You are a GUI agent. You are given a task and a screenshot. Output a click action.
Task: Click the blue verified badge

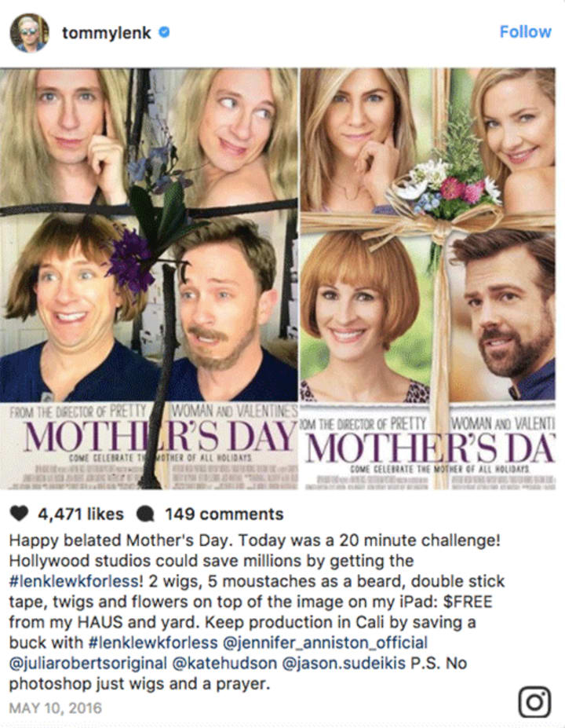pyautogui.click(x=164, y=32)
